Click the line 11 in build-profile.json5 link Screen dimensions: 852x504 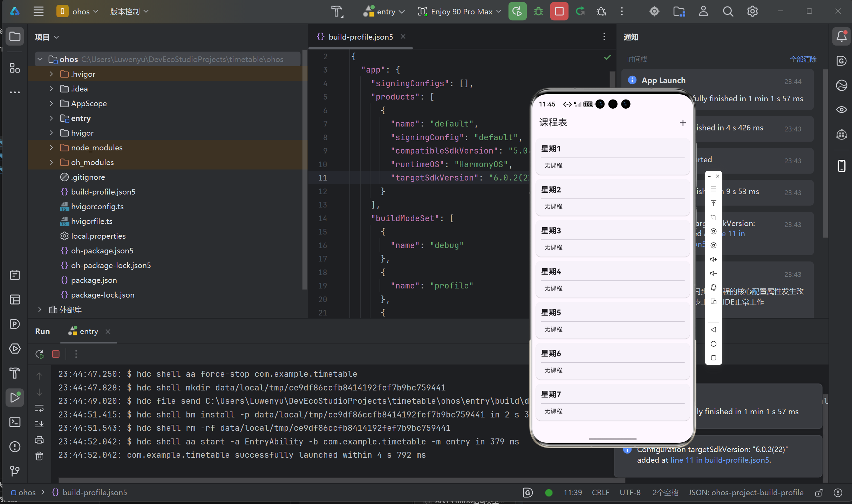720,460
